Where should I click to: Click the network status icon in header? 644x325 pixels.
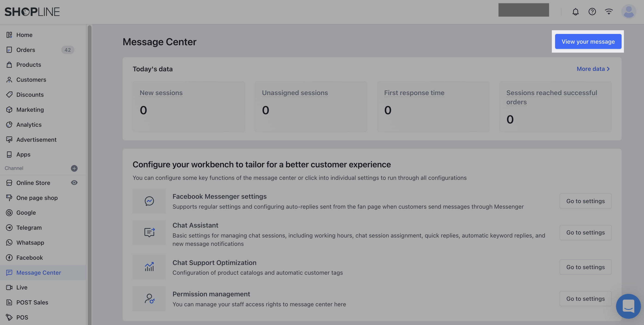[x=609, y=12]
